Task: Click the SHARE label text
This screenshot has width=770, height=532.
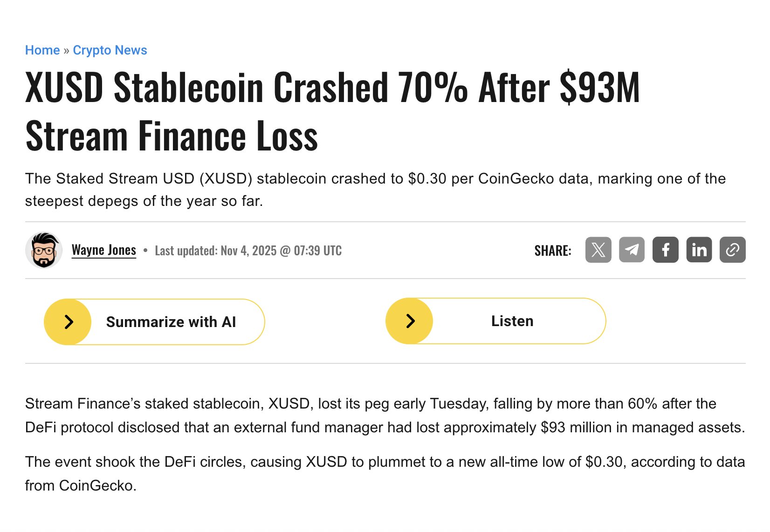Action: [x=553, y=251]
